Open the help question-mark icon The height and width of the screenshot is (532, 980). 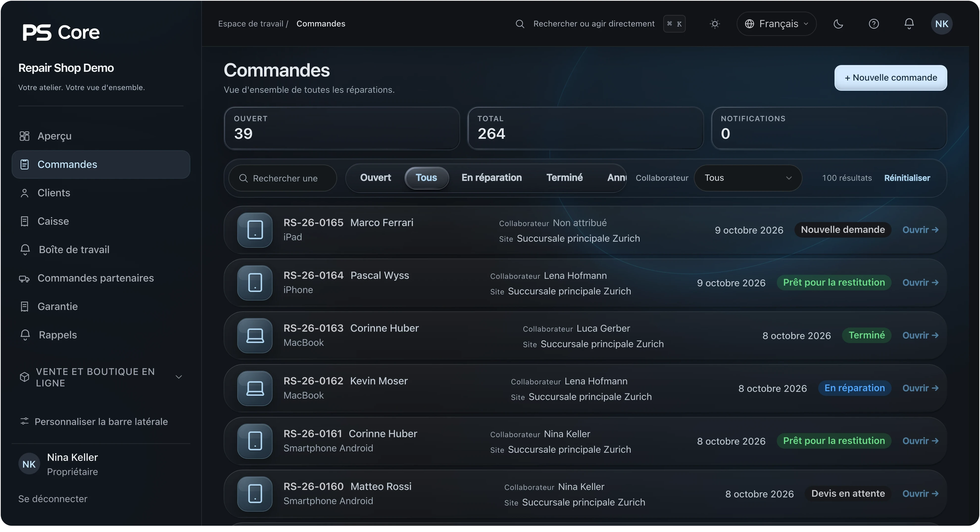pos(874,24)
